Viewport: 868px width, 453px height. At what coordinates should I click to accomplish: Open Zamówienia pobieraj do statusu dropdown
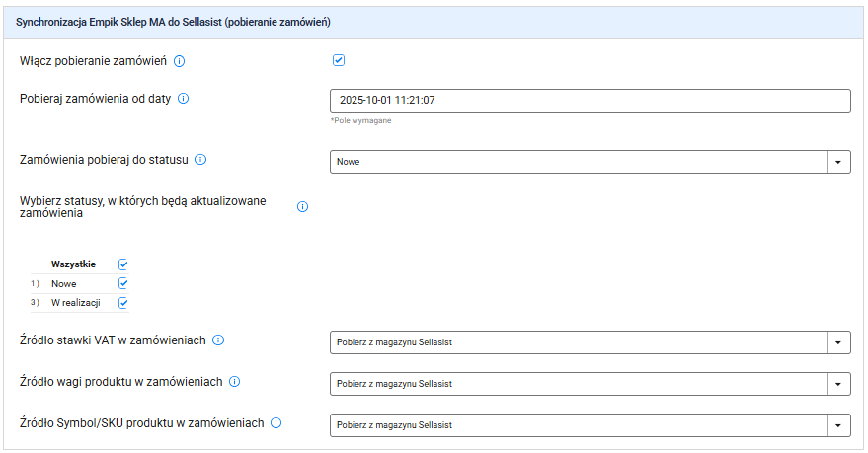click(x=837, y=162)
